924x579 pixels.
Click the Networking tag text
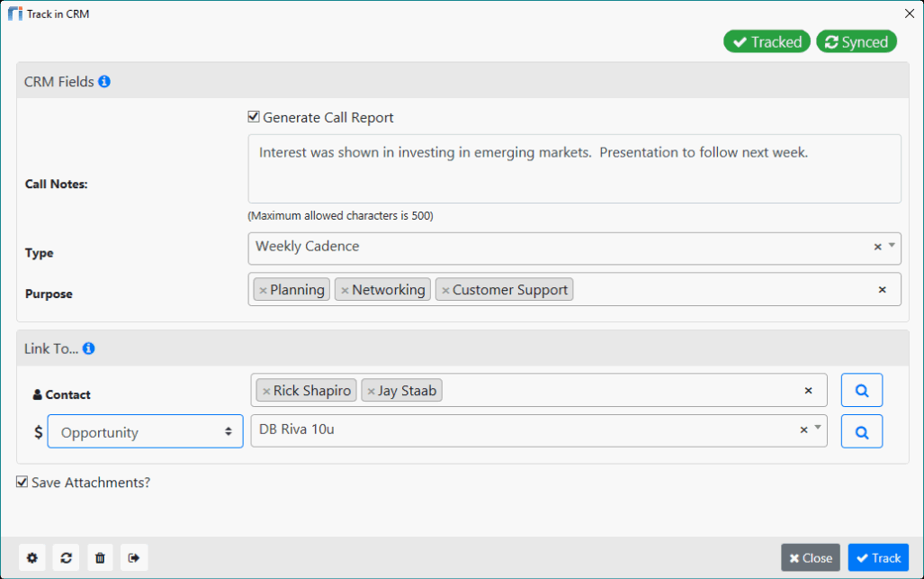click(x=389, y=290)
